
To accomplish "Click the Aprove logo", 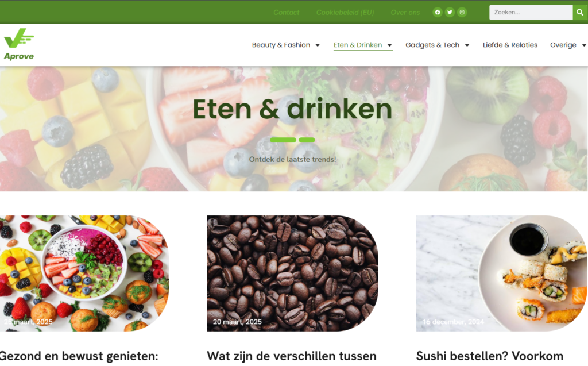I will (x=19, y=44).
